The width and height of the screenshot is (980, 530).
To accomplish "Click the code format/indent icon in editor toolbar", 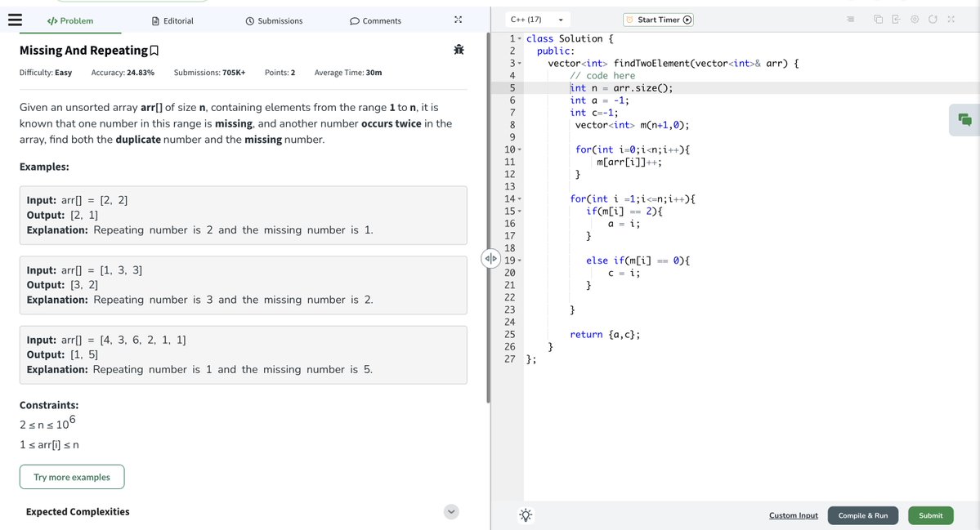I will coord(850,20).
